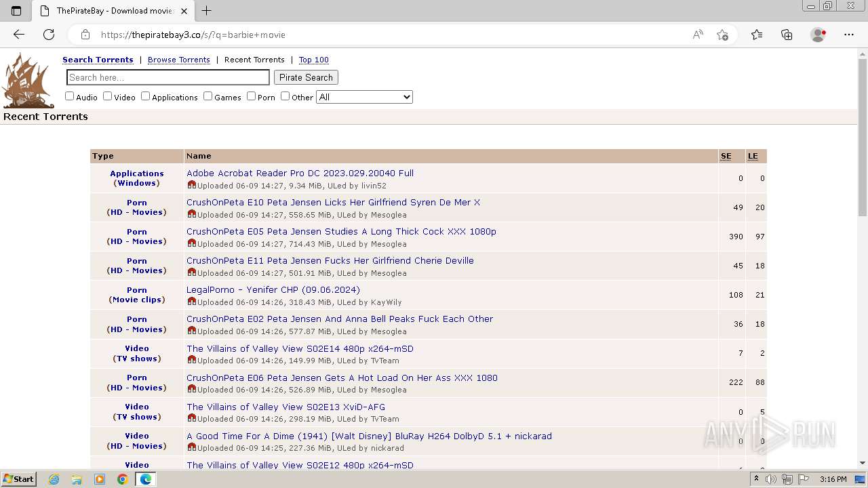Image resolution: width=868 pixels, height=488 pixels.
Task: Select seeders value 390 cell
Action: 736,237
